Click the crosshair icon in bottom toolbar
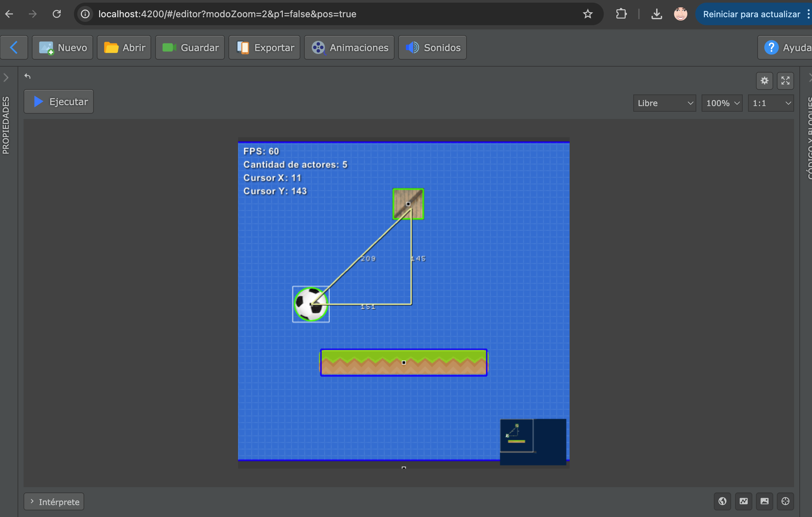The height and width of the screenshot is (517, 812). (x=785, y=501)
